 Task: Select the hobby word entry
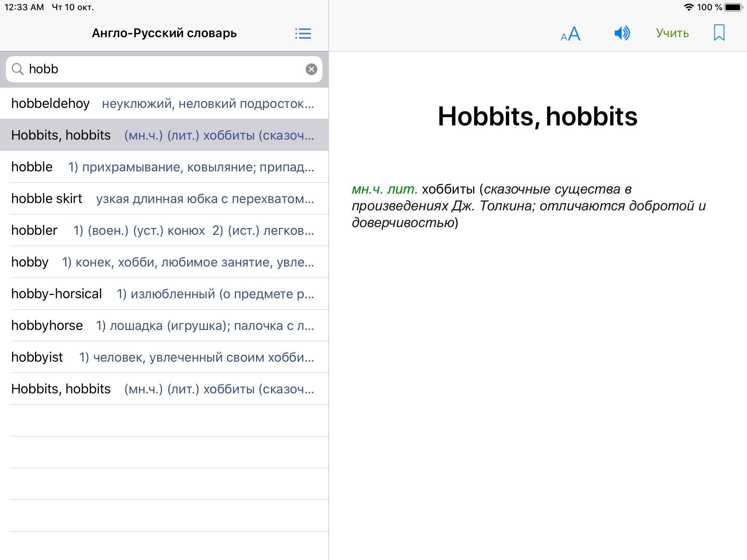click(164, 262)
